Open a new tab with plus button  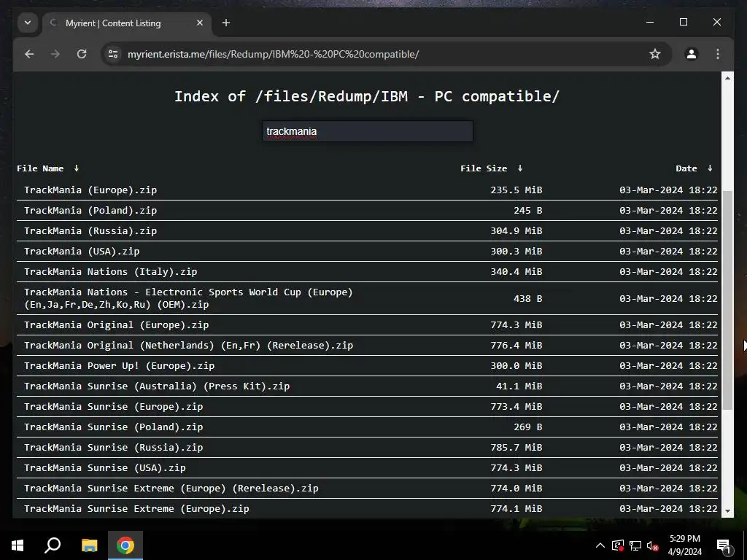(226, 23)
